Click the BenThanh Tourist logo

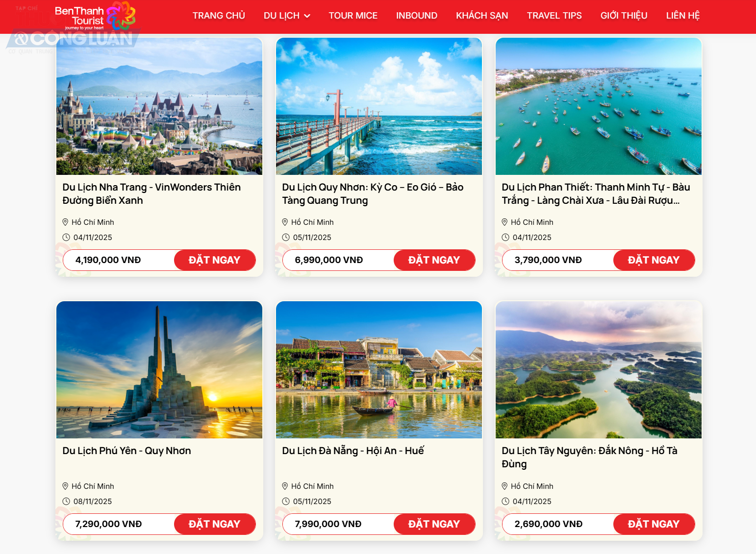pos(95,16)
